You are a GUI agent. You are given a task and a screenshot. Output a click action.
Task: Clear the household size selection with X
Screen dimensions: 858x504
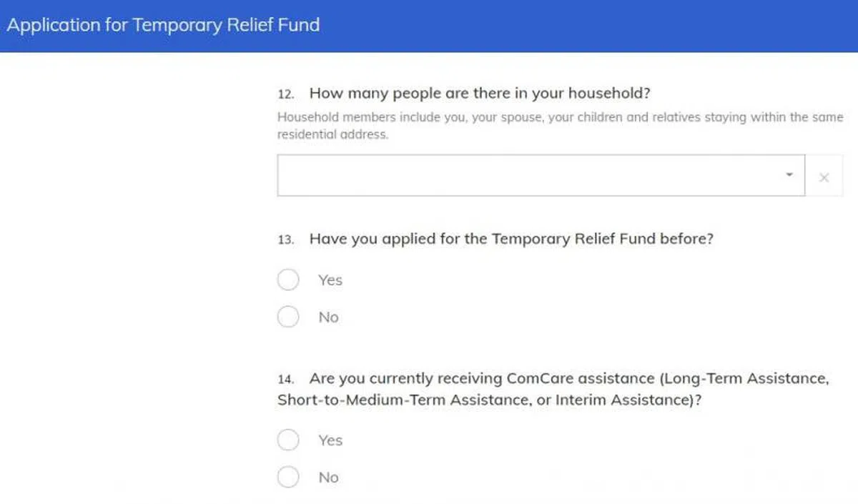(824, 177)
